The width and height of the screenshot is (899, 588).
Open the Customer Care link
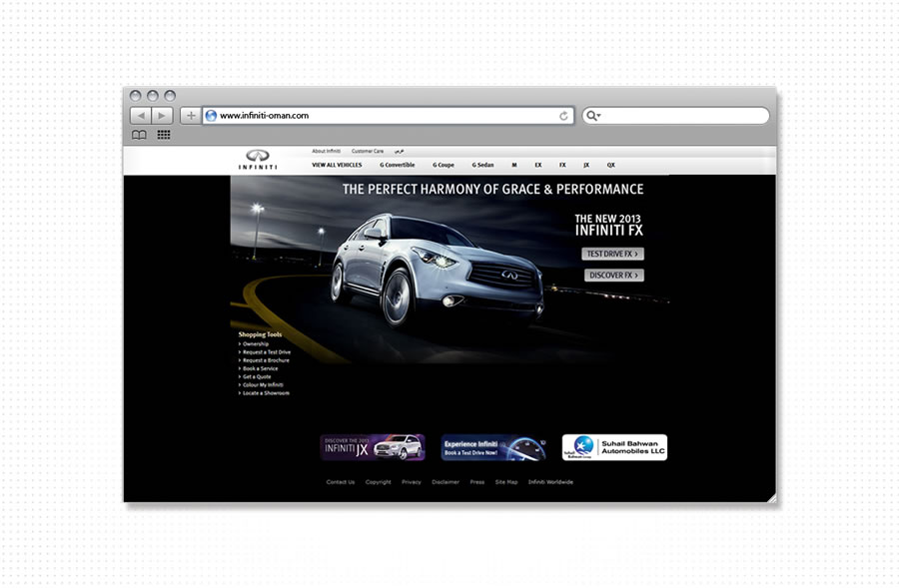pyautogui.click(x=368, y=152)
